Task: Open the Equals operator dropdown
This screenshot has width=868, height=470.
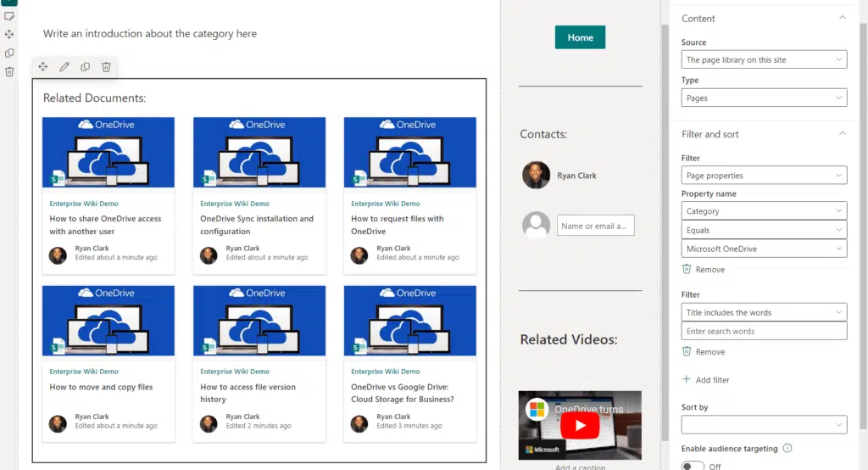Action: [x=764, y=230]
